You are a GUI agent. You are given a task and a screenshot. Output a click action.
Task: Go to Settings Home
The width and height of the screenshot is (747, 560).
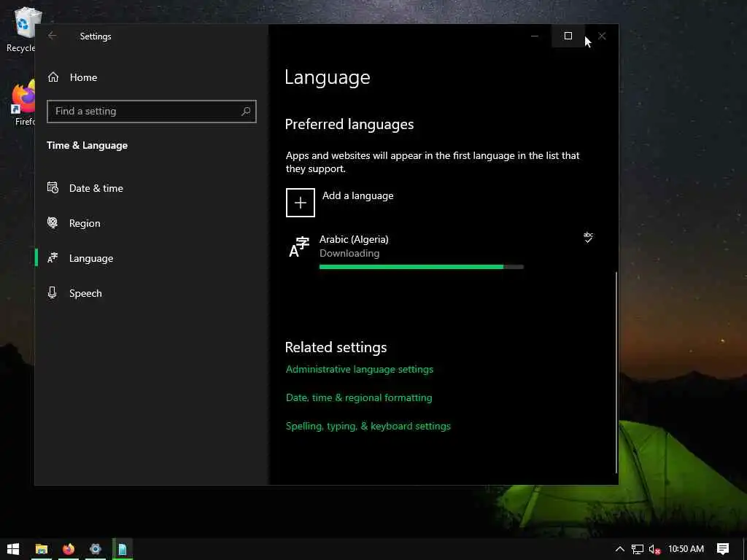pos(72,77)
